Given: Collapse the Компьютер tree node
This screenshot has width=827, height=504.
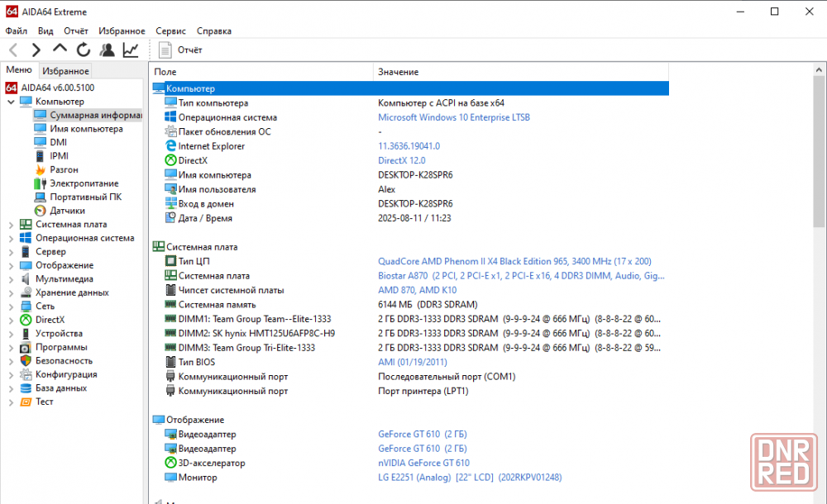Looking at the screenshot, I should tap(11, 102).
